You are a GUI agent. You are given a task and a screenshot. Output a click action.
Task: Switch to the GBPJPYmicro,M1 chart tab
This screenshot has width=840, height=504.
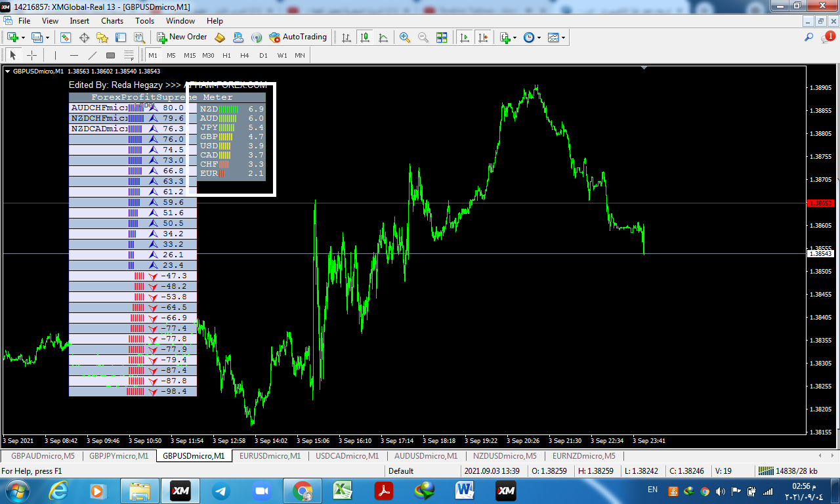119,455
